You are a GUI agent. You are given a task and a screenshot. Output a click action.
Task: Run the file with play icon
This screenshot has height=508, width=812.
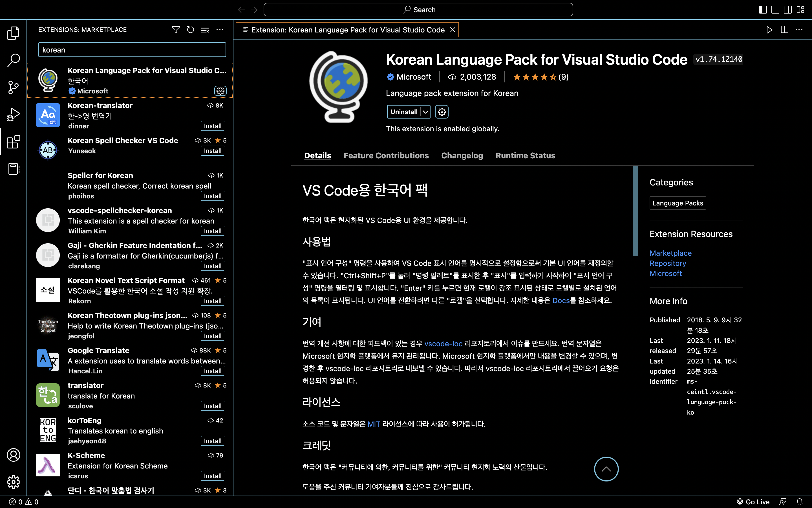770,30
